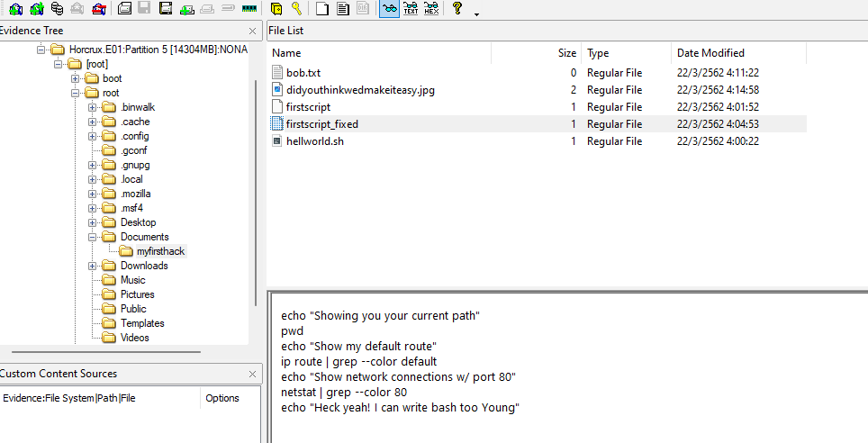Image resolution: width=868 pixels, height=443 pixels.
Task: Click Detect EFS Encryption key icon
Action: coord(297,8)
